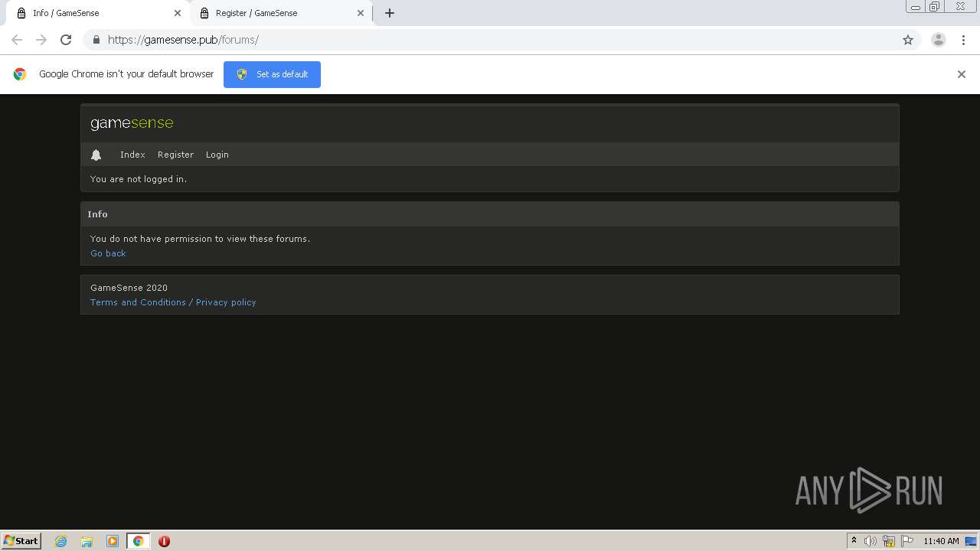980x551 pixels.
Task: Open Windows Media Player taskbar icon
Action: click(113, 541)
